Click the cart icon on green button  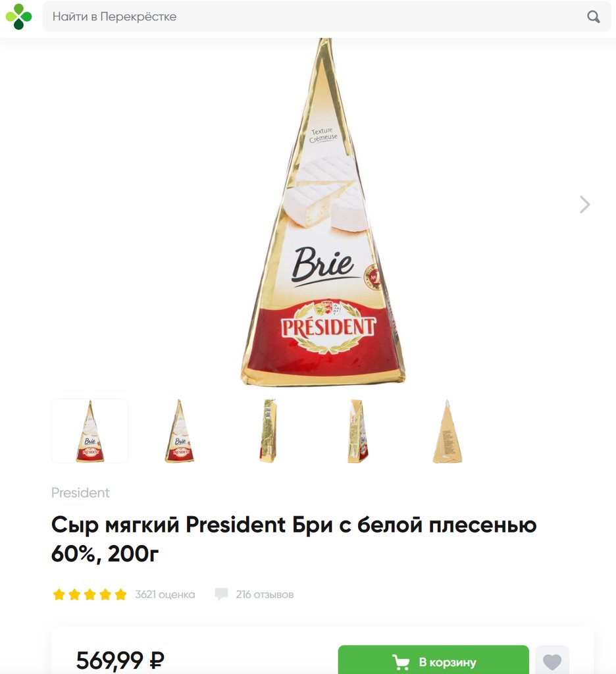(401, 662)
